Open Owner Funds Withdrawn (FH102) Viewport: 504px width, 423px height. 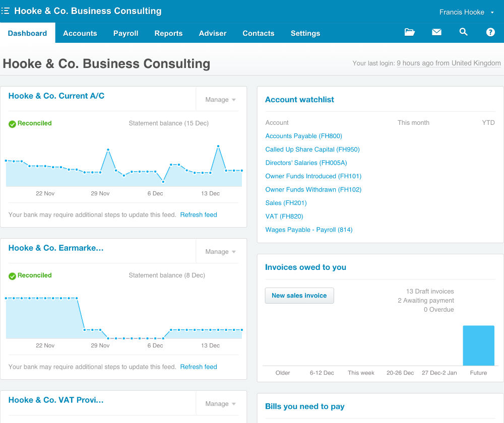tap(313, 189)
